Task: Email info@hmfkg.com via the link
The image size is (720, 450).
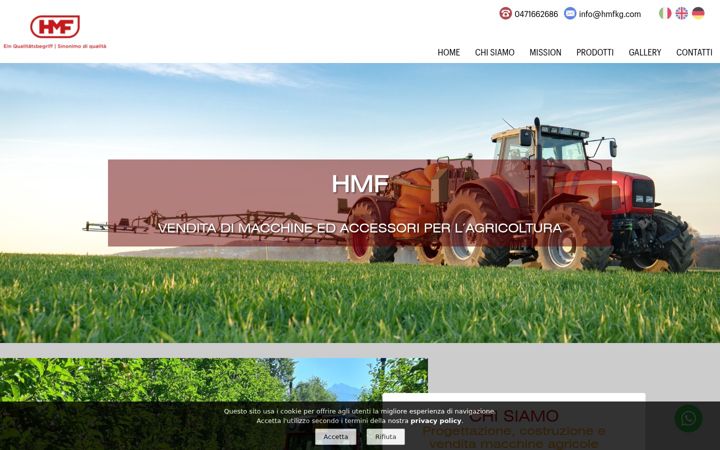Action: (x=609, y=14)
